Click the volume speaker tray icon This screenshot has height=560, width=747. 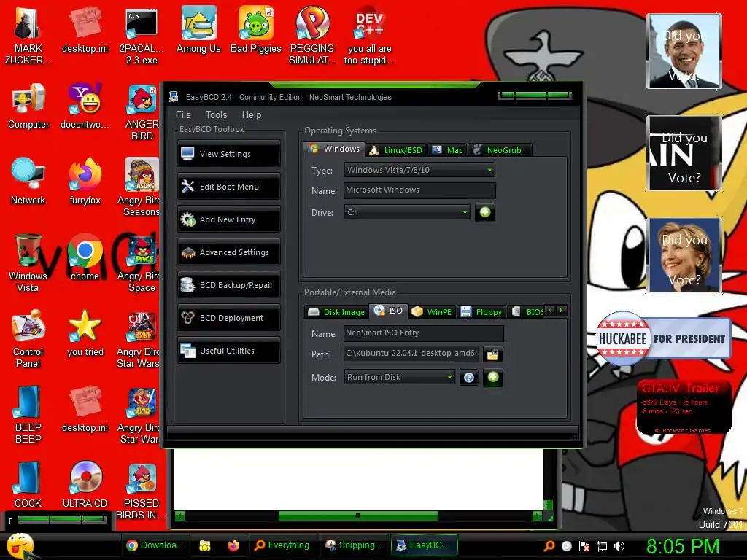pyautogui.click(x=619, y=546)
